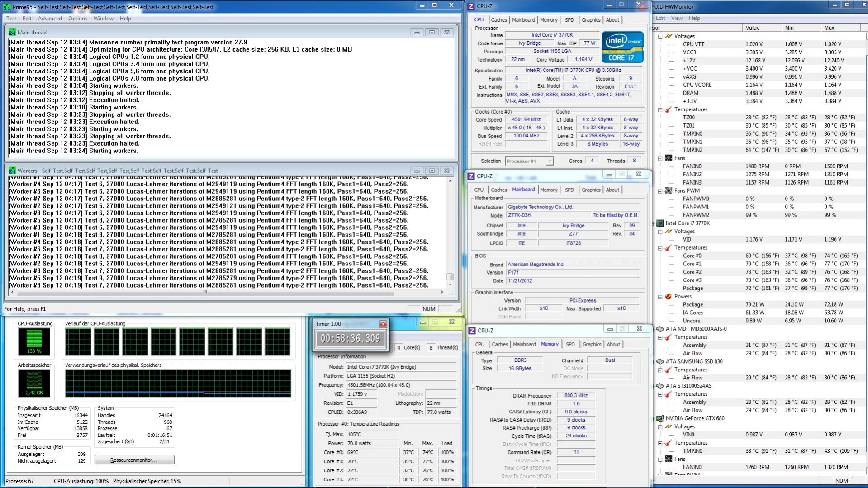Click the mainboard Voltages icon in HWMonitor

[669, 36]
